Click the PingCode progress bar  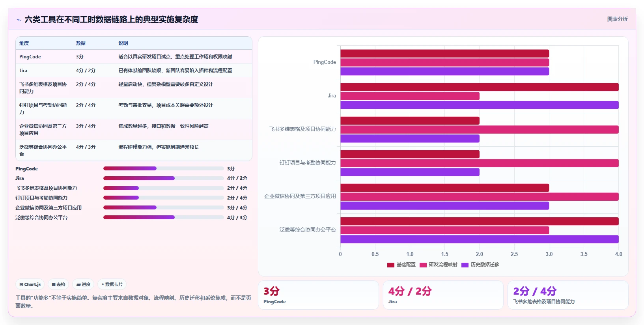pyautogui.click(x=163, y=168)
